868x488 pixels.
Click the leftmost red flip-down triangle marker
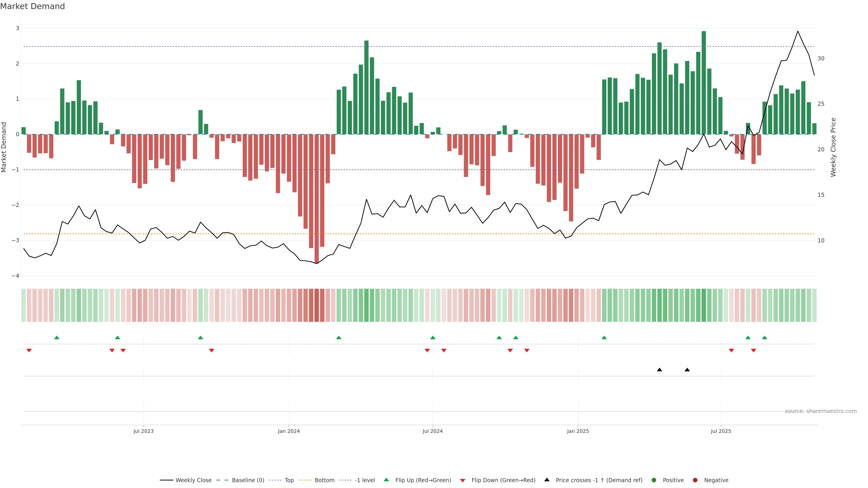tap(29, 351)
